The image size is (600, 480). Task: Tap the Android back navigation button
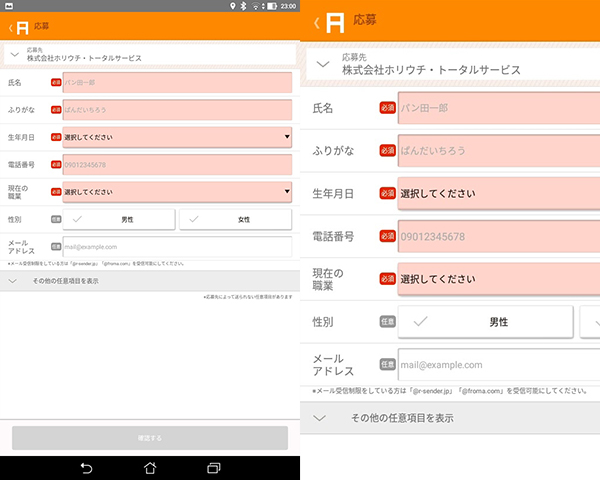coord(86,468)
